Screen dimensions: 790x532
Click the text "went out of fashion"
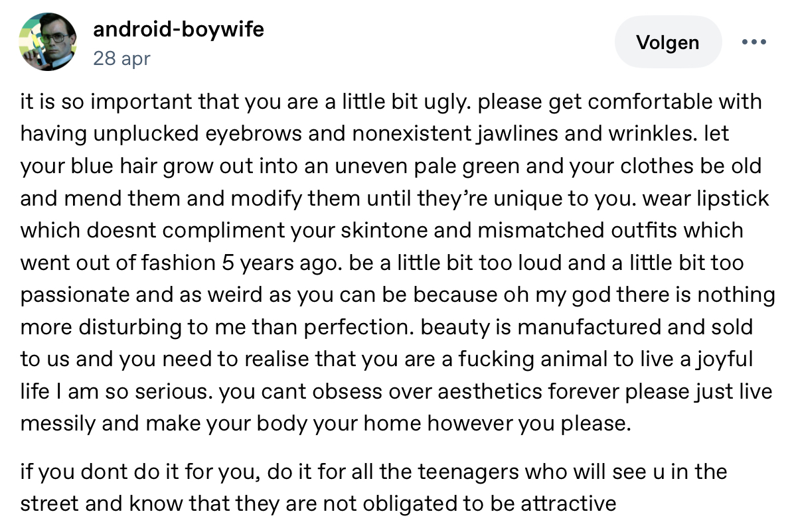point(117,262)
